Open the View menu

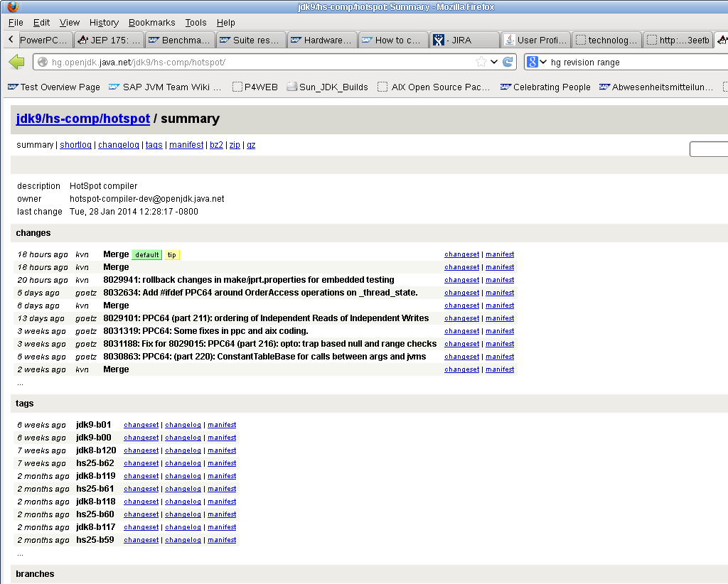70,23
